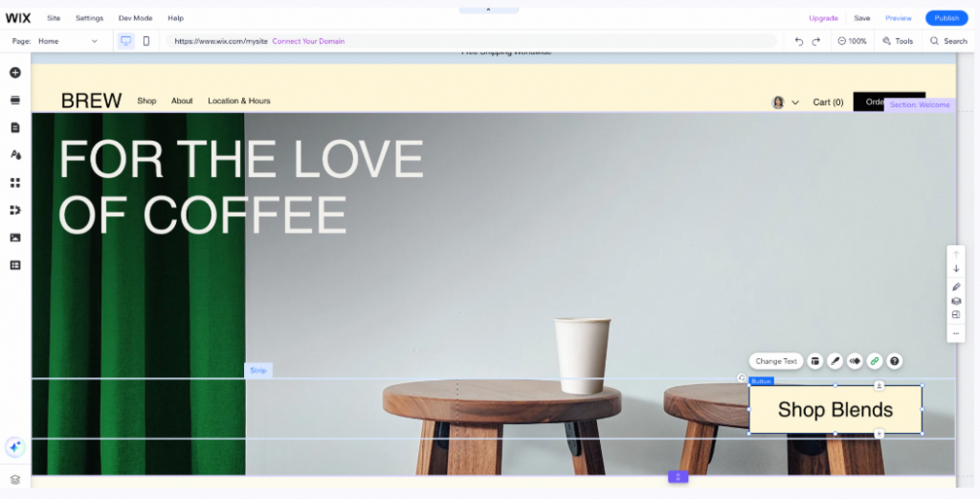
Task: Click the Connect Your Domain link
Action: (x=308, y=41)
